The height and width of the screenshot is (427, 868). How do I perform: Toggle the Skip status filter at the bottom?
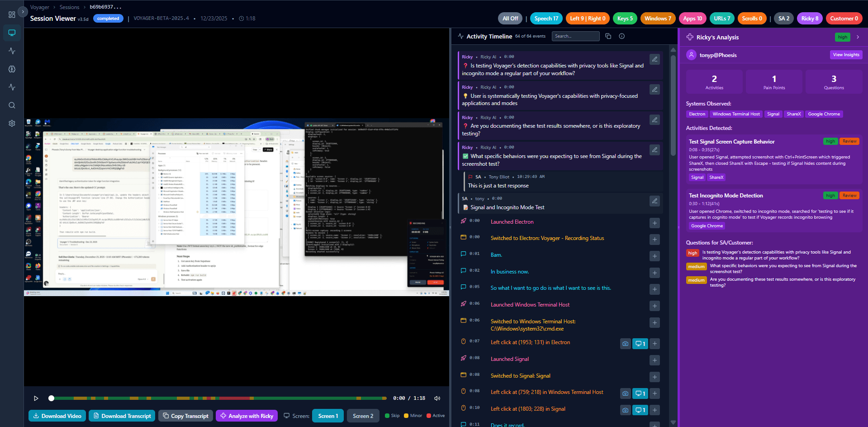click(x=392, y=415)
